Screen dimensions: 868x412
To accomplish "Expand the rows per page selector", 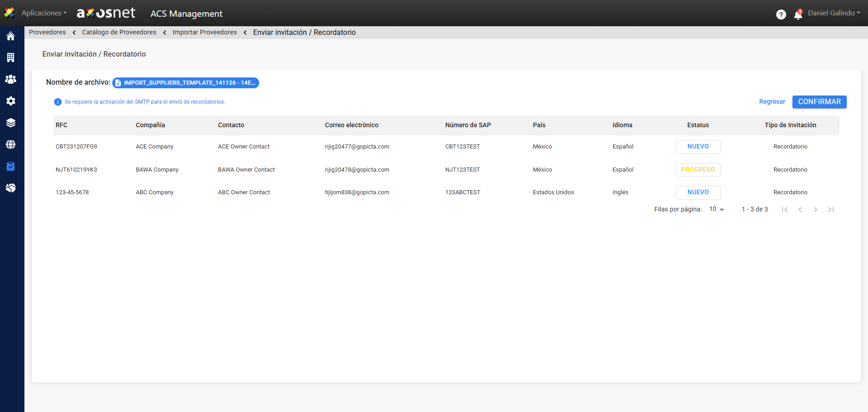I will point(716,209).
